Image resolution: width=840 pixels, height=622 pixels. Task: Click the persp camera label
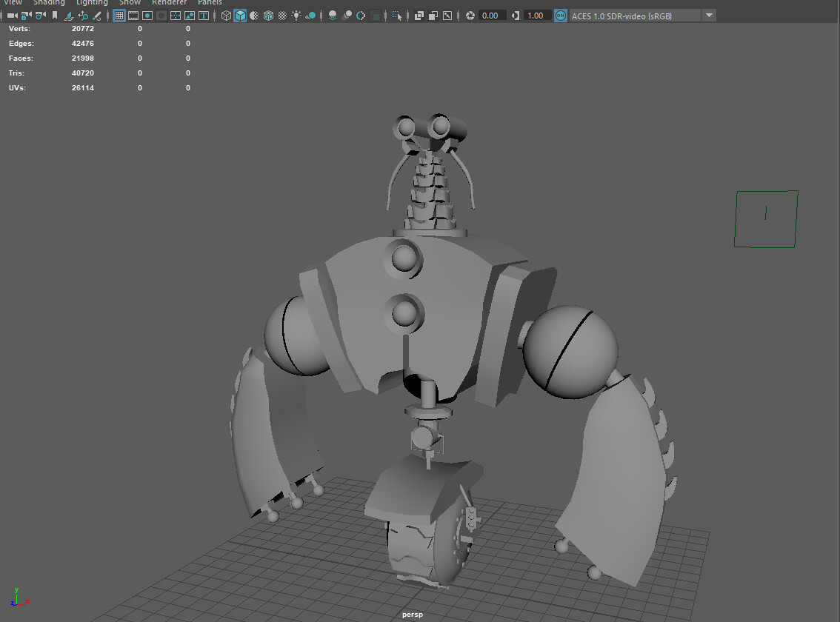[412, 614]
